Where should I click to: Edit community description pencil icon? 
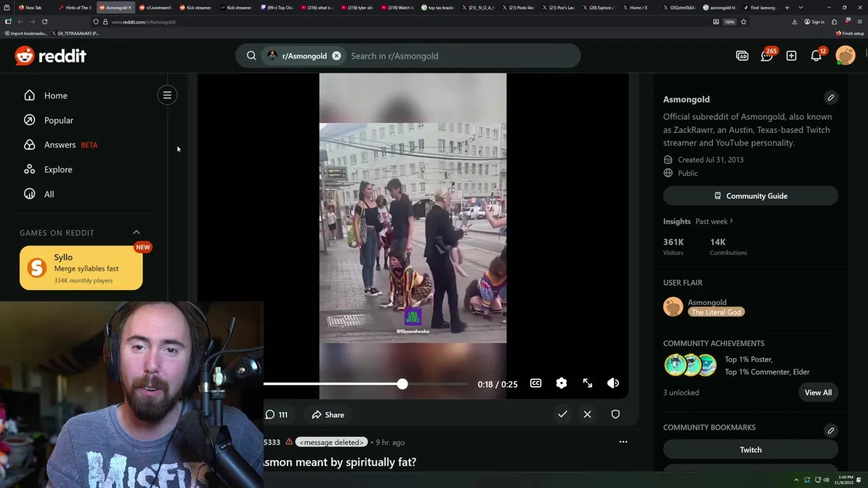831,98
